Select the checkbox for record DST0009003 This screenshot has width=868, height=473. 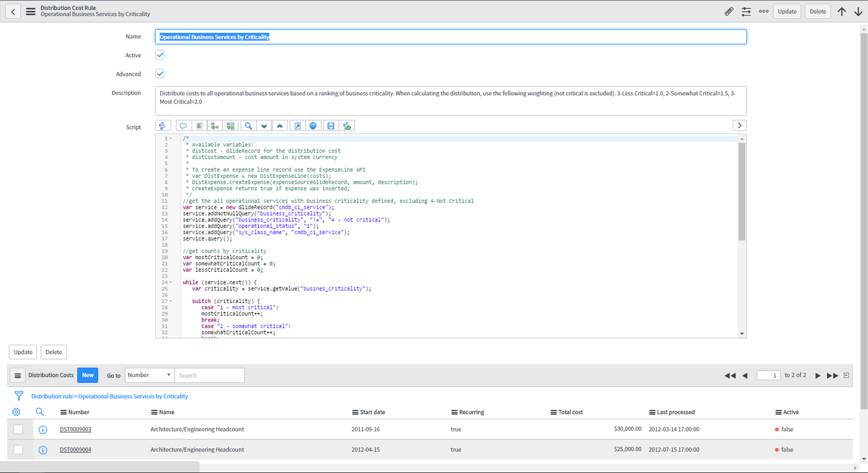pyautogui.click(x=17, y=429)
